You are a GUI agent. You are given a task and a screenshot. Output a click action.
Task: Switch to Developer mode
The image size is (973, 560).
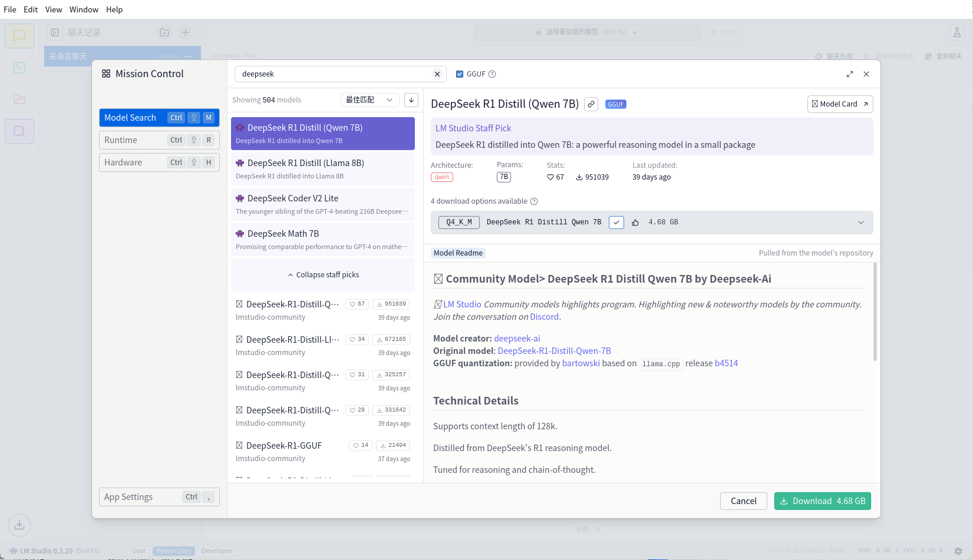[x=217, y=551]
